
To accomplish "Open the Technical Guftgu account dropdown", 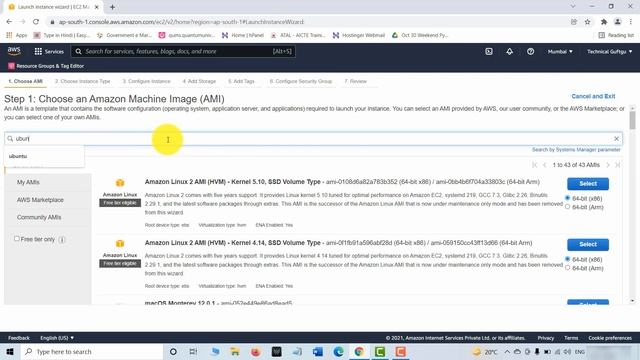I will pyautogui.click(x=609, y=51).
